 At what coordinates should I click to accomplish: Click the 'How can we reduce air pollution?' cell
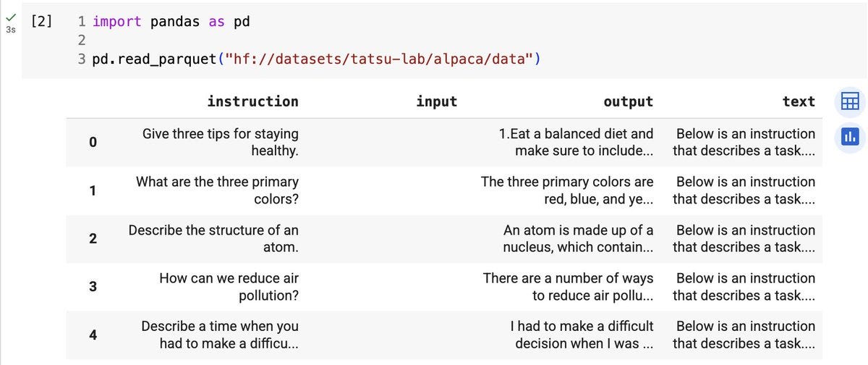(229, 287)
